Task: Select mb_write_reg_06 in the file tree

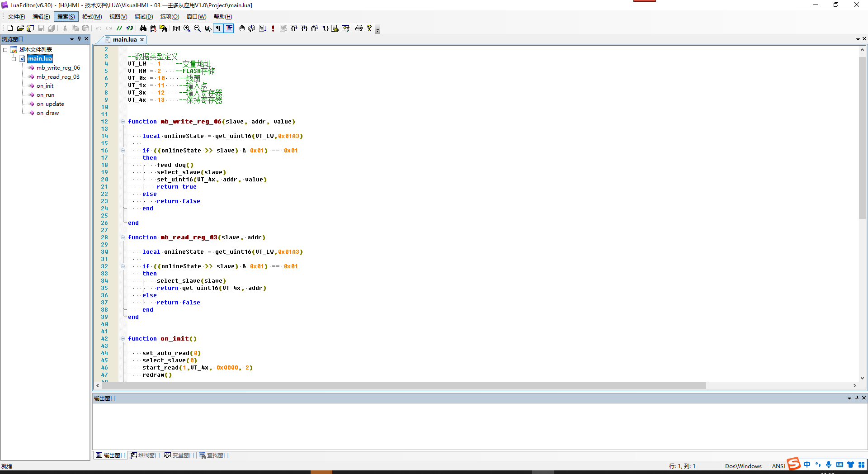Action: (58, 68)
